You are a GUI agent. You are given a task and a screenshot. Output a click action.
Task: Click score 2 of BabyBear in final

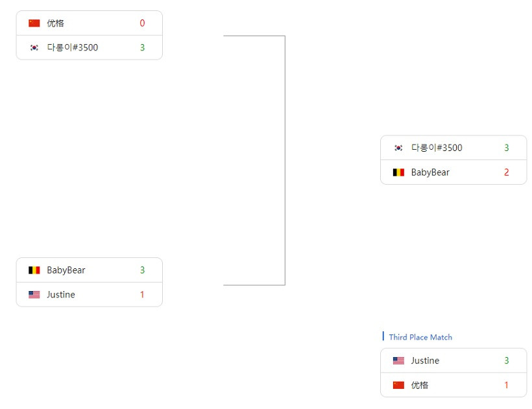506,172
